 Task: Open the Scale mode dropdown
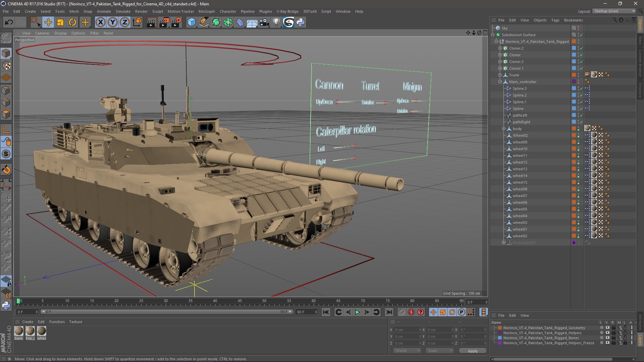point(439,351)
